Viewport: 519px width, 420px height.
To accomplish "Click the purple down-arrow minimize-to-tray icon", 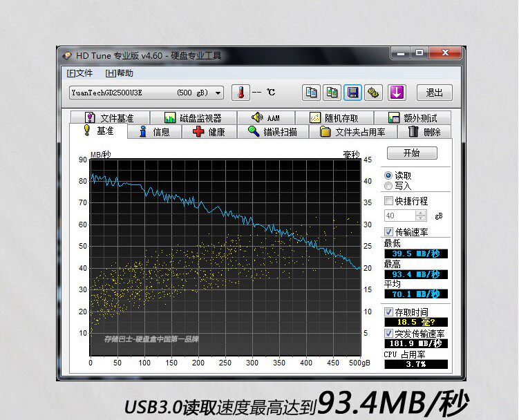I will point(396,93).
